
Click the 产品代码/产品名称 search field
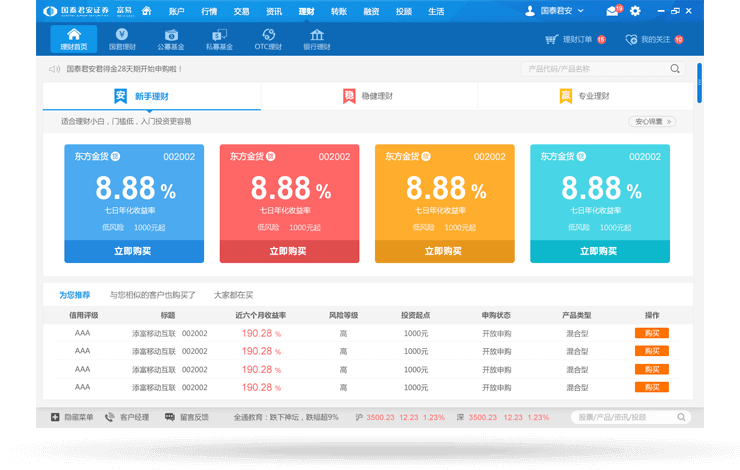595,69
